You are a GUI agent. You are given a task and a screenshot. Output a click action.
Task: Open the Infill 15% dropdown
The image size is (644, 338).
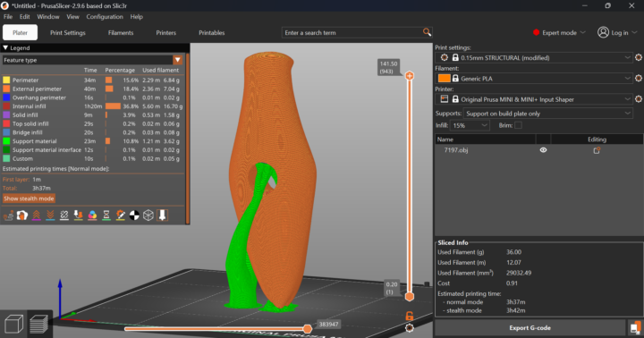[x=470, y=125]
